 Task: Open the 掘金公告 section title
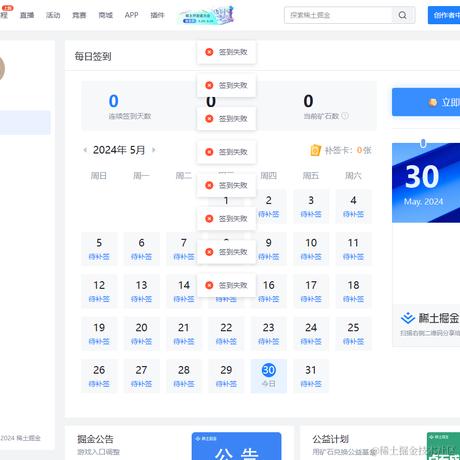[95, 439]
